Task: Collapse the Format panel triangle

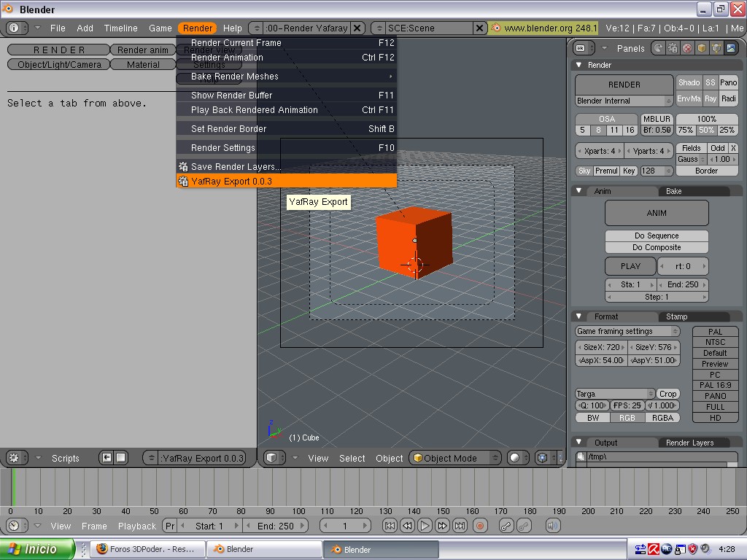Action: pyautogui.click(x=578, y=316)
